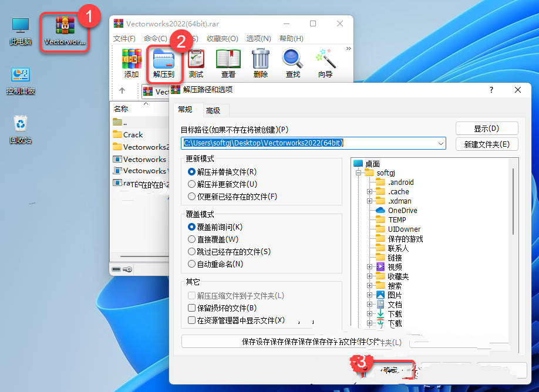The image size is (539, 392).
Task: Click the 测试 (Test) toolbar icon
Action: click(x=196, y=63)
